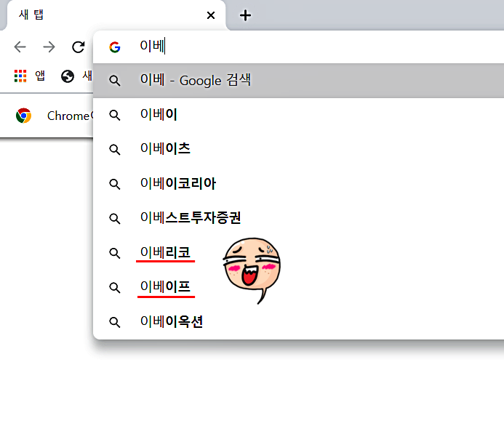Choose the 이베이 suggestion
This screenshot has height=434, width=504.
[159, 115]
